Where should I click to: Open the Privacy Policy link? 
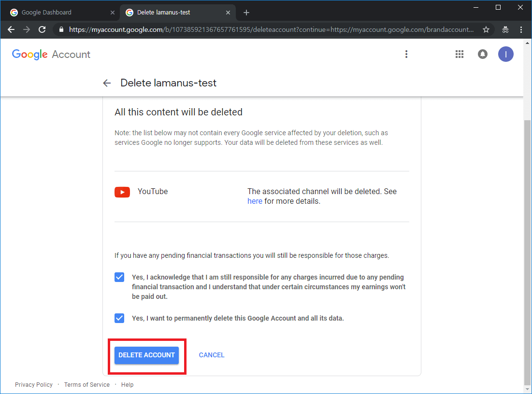34,385
